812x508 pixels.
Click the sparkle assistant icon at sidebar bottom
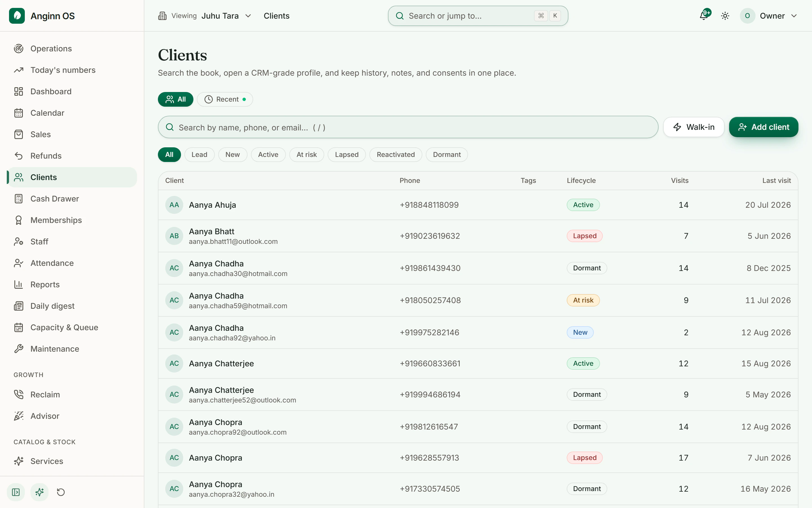39,492
